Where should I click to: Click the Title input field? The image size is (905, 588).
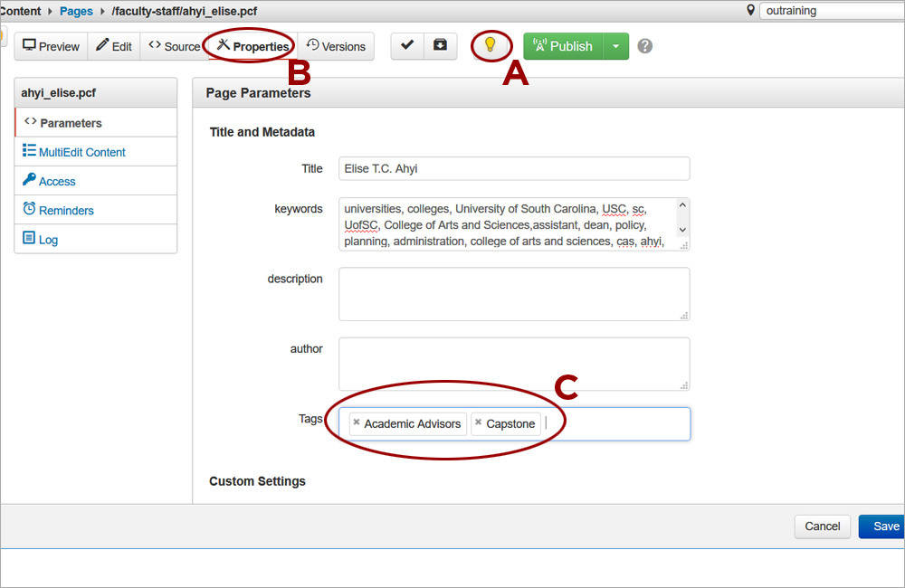pos(514,168)
